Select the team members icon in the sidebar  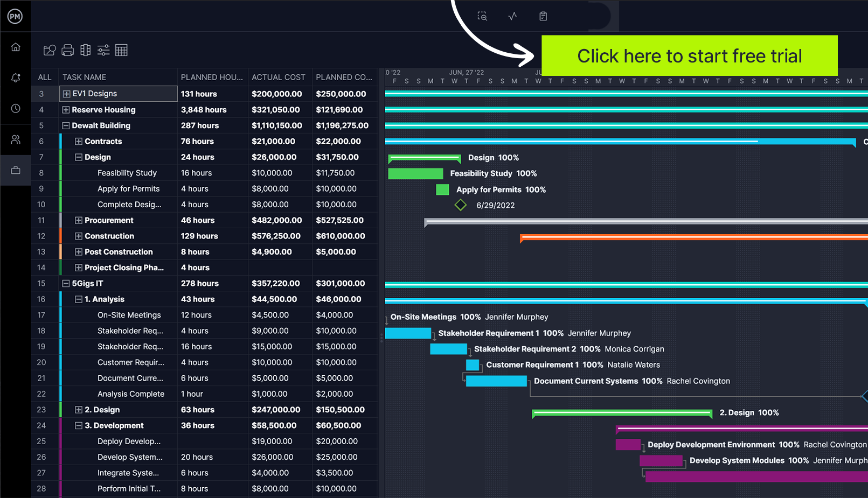16,139
